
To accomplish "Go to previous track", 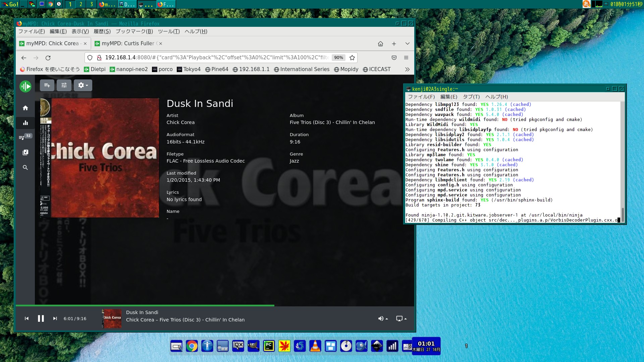I will 26,318.
